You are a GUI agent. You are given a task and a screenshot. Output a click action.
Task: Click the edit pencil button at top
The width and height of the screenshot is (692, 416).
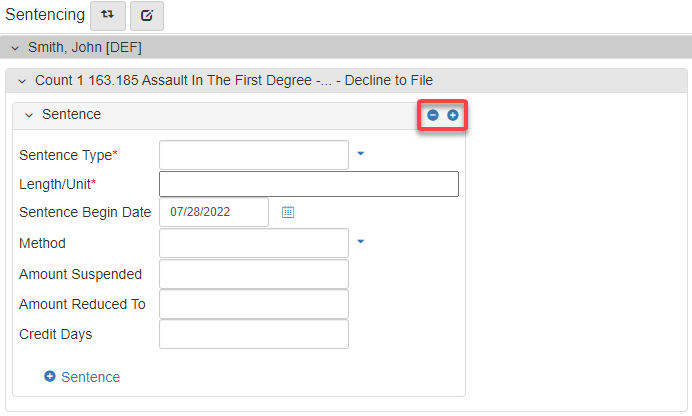pyautogui.click(x=146, y=16)
